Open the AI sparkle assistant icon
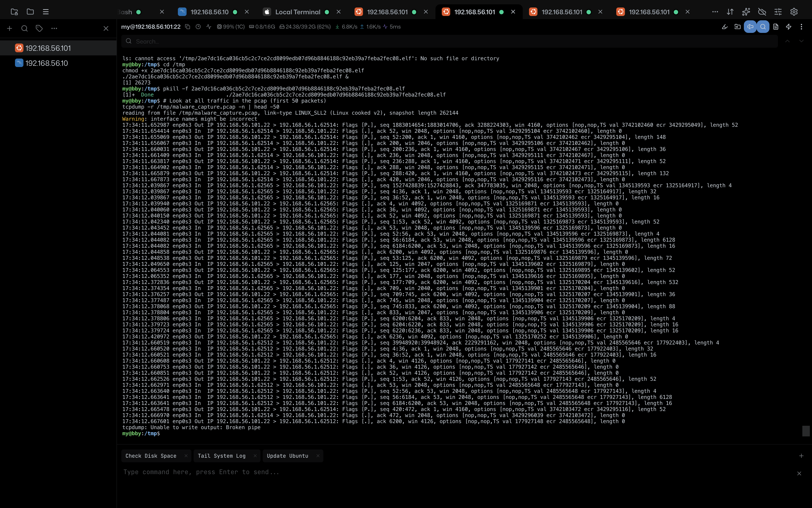Image resolution: width=812 pixels, height=508 pixels. (x=746, y=12)
